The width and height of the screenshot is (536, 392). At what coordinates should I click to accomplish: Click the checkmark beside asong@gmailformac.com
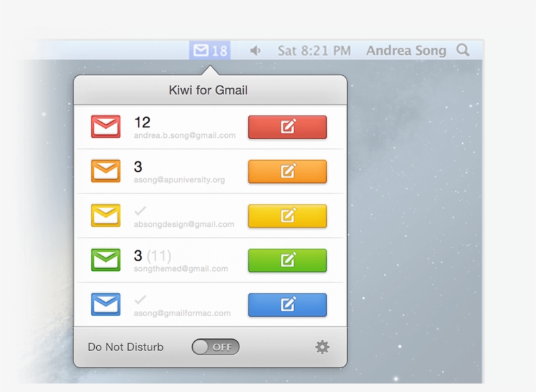click(x=141, y=299)
